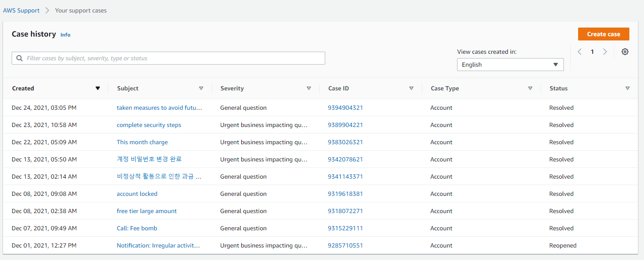Open the 'This month charge' case
Viewport: 644px width, 260px height.
point(142,142)
